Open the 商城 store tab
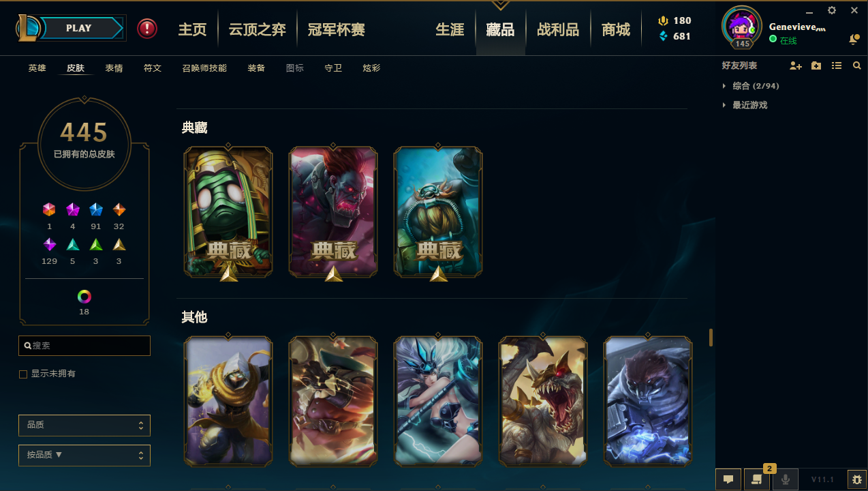 [x=616, y=29]
